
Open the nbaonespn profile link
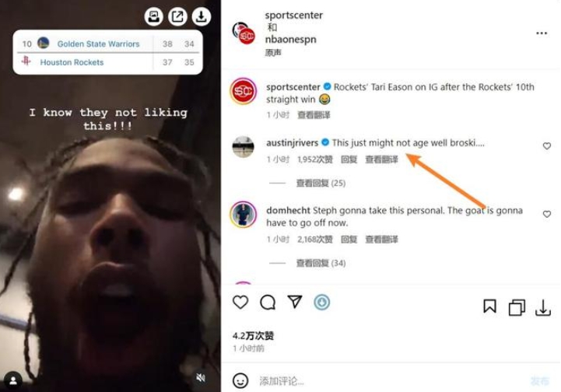(x=290, y=39)
